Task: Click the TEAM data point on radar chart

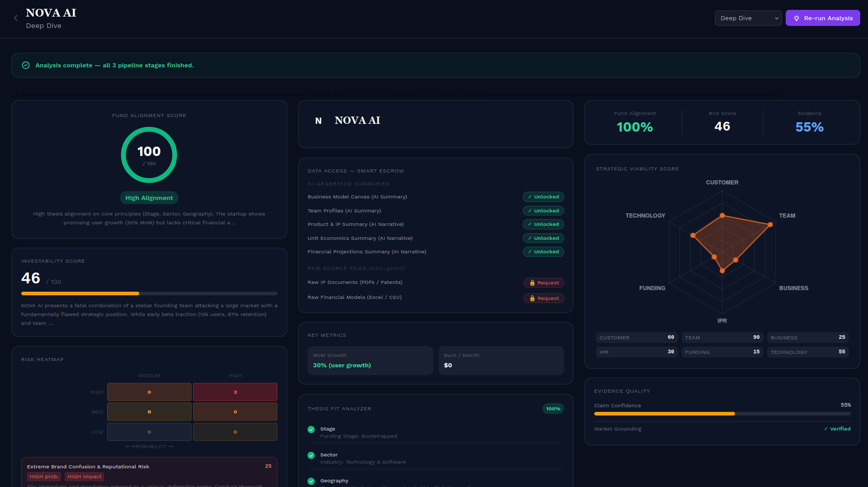Action: [x=770, y=224]
